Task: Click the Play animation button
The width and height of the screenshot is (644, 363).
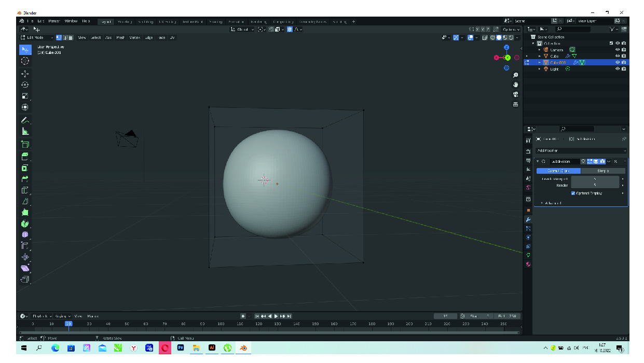Action: pos(276,316)
